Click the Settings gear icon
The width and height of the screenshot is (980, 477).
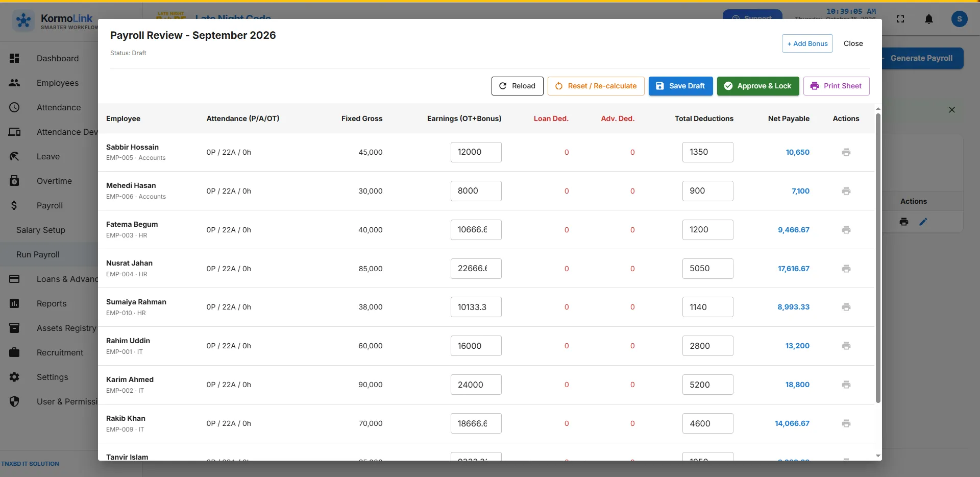pyautogui.click(x=14, y=377)
